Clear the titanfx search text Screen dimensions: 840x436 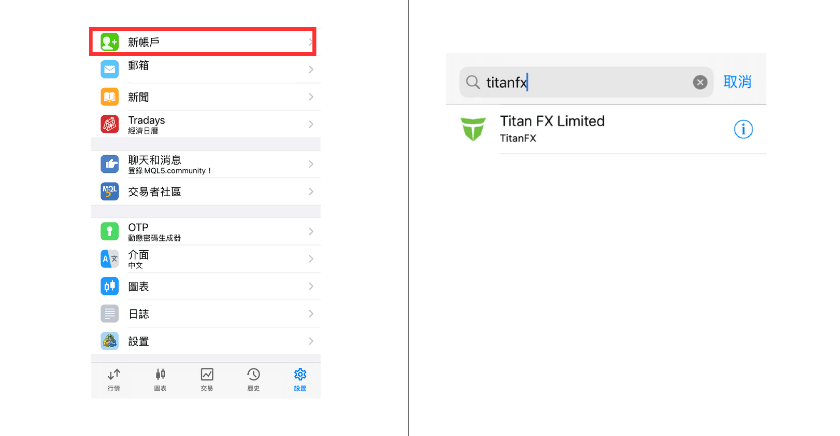[x=700, y=82]
